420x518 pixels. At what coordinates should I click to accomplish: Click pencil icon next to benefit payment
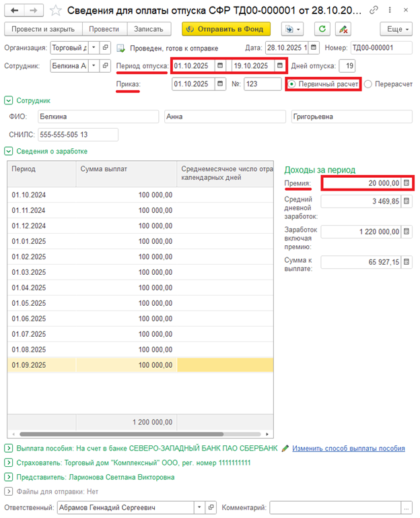pyautogui.click(x=285, y=449)
